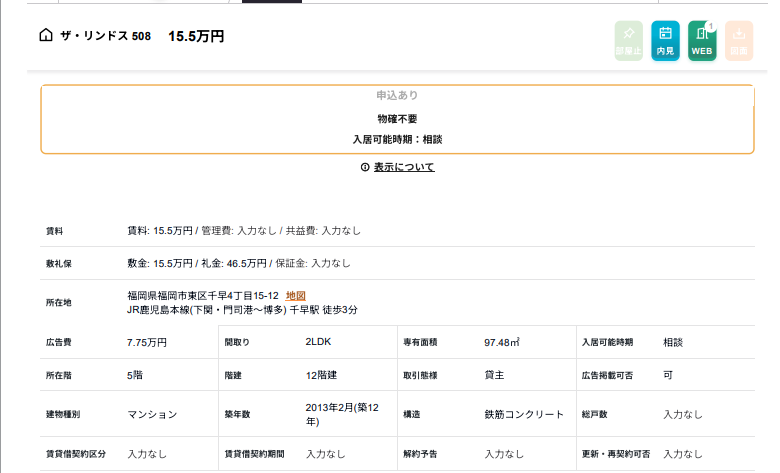Click the 申込あり status banner heading
The width and height of the screenshot is (780, 473).
[397, 95]
